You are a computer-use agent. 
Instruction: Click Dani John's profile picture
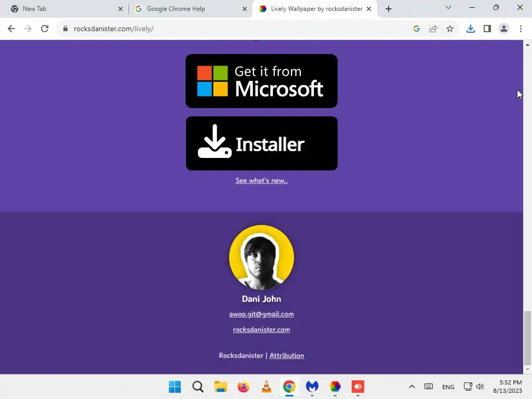tap(262, 257)
